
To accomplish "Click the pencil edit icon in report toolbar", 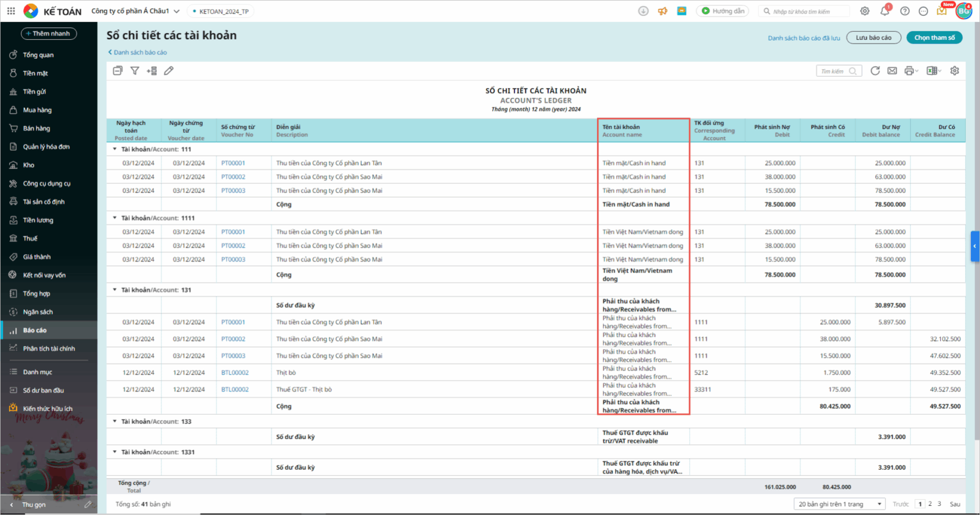I will click(169, 71).
